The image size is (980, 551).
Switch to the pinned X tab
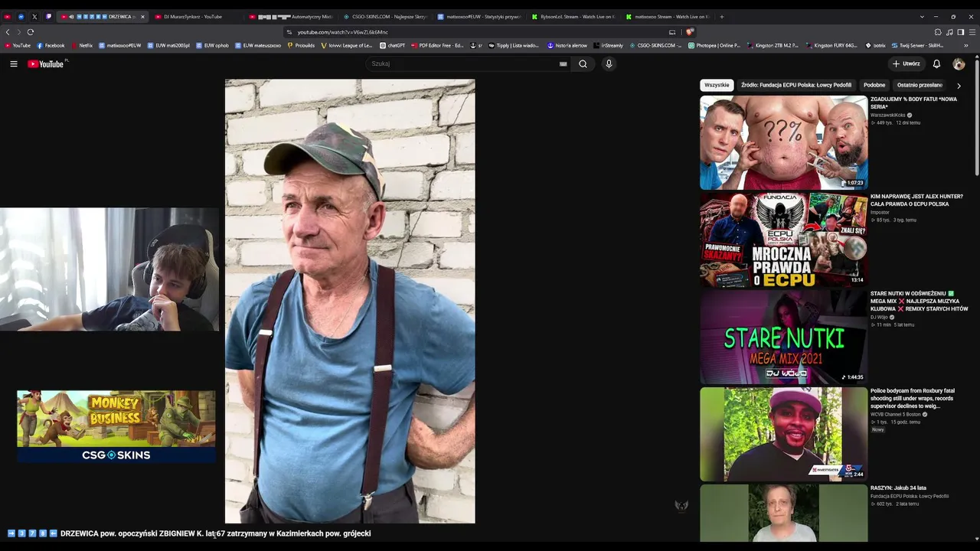[x=34, y=17]
